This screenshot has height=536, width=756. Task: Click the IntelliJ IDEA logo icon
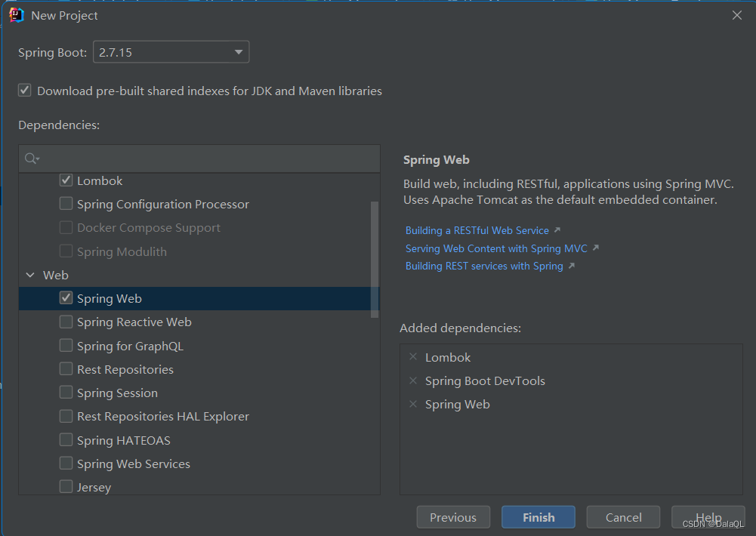[17, 15]
